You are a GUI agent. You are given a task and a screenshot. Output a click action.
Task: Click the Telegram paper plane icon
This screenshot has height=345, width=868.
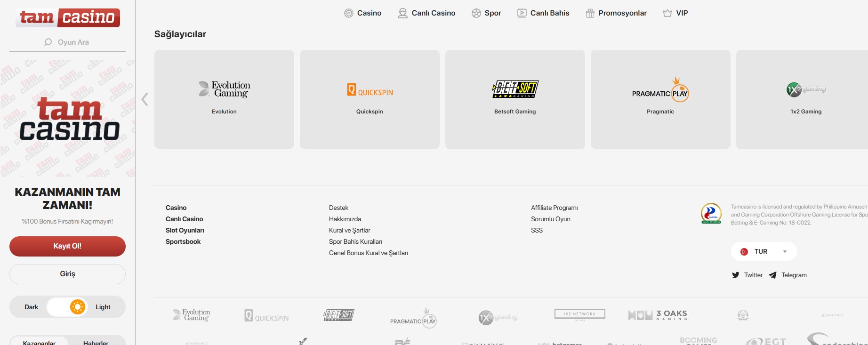click(772, 275)
